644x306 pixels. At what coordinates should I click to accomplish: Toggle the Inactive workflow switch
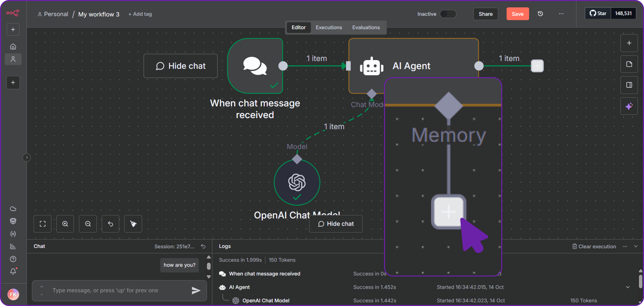pos(448,14)
